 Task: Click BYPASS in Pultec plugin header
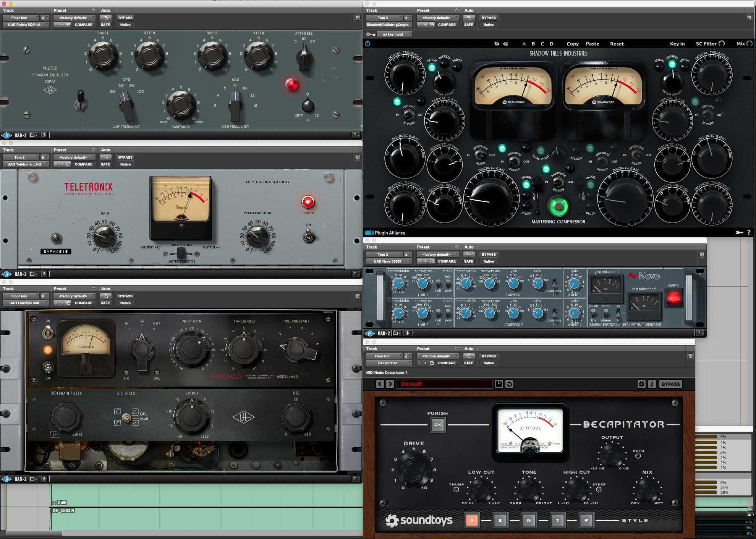pos(125,18)
